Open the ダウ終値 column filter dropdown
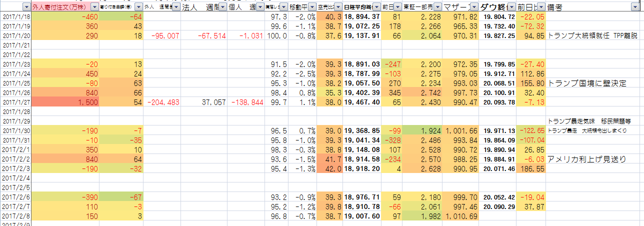This screenshot has height=226, width=644. [511, 7]
